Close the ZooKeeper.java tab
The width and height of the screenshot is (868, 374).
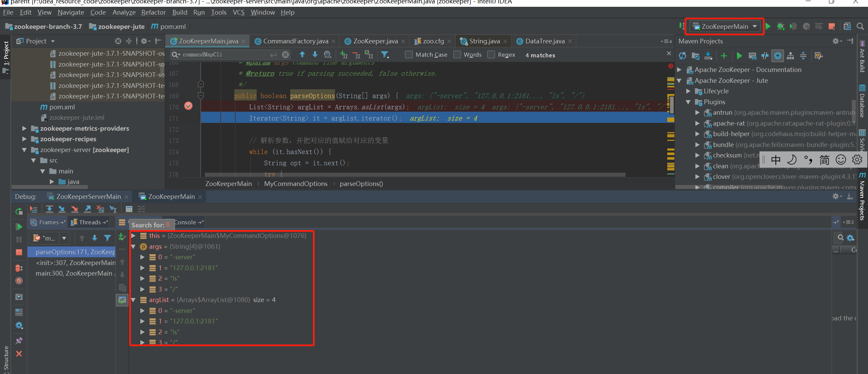[403, 41]
